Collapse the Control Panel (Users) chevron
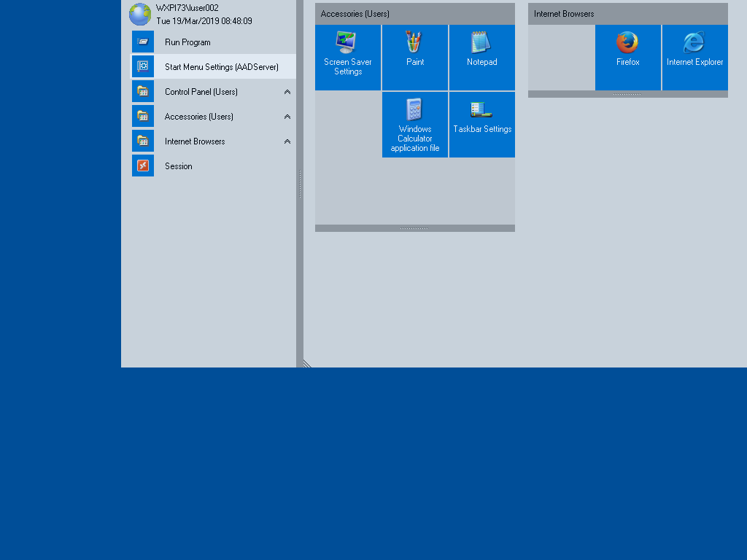747x560 pixels. tap(287, 92)
